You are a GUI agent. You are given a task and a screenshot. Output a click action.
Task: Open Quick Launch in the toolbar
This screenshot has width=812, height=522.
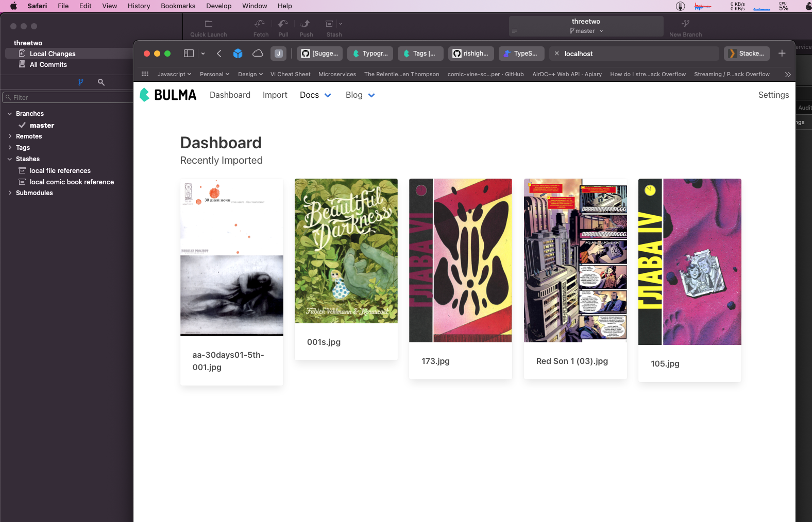point(208,24)
